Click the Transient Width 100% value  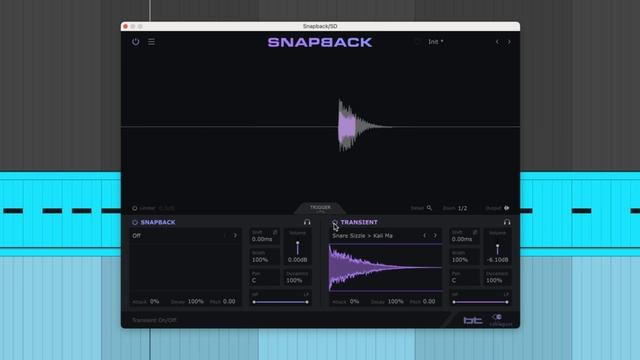[x=460, y=260]
